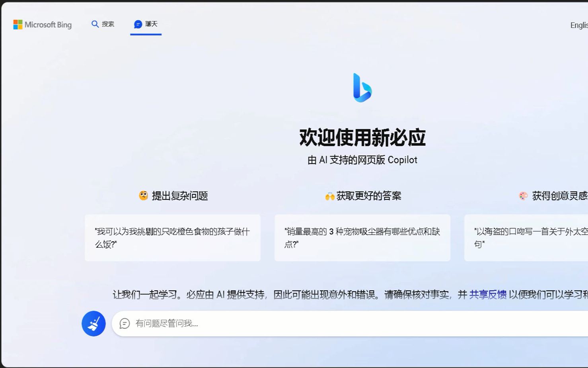588x368 pixels.
Task: Click the disclaimer text 让我们一起学习
Action: (145, 294)
